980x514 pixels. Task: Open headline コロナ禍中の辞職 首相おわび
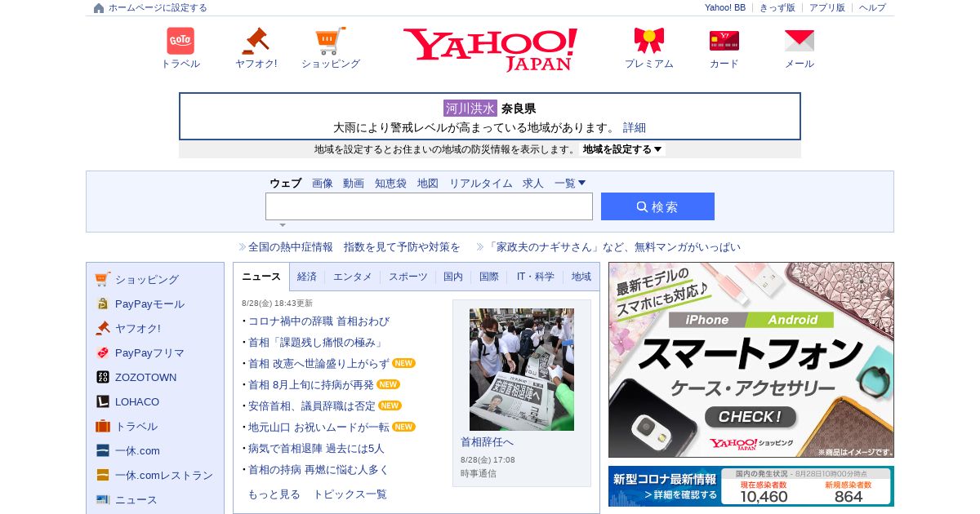point(318,321)
